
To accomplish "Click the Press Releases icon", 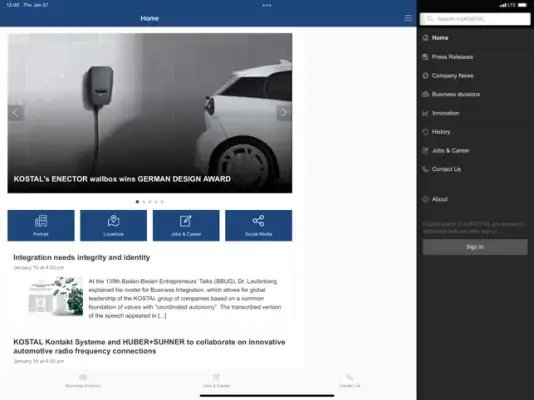I will 425,57.
